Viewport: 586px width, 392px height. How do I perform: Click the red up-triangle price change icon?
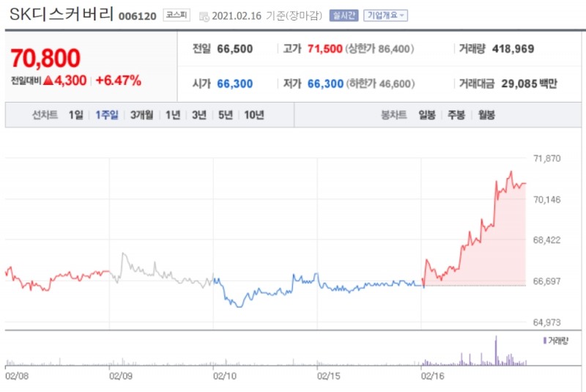pos(48,81)
